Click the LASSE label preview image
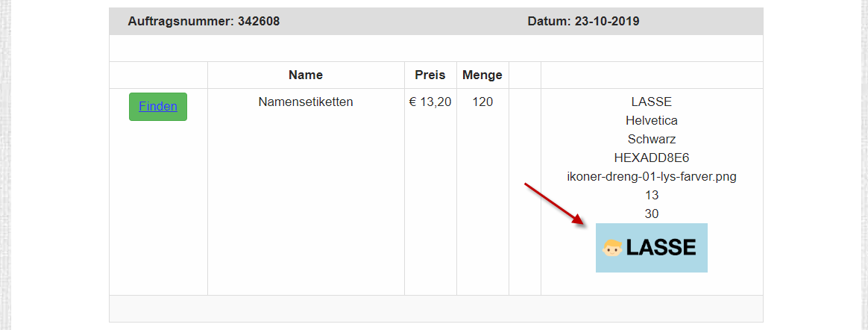 pyautogui.click(x=652, y=248)
